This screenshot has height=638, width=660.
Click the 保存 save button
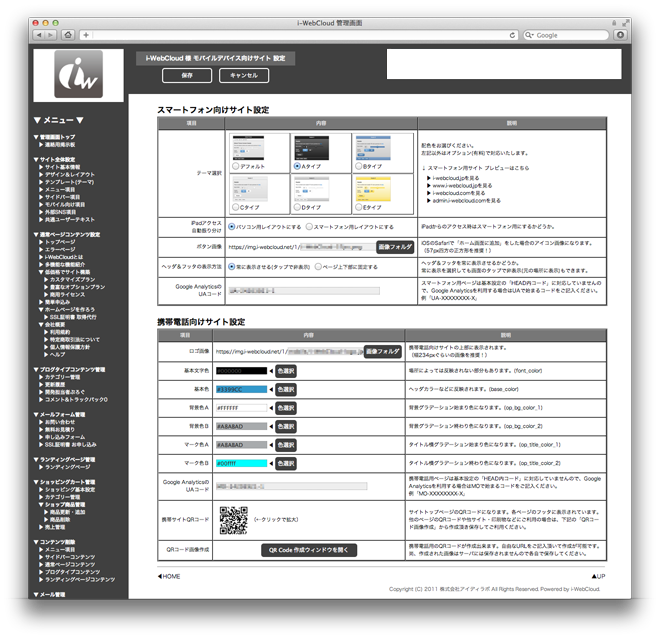[187, 75]
